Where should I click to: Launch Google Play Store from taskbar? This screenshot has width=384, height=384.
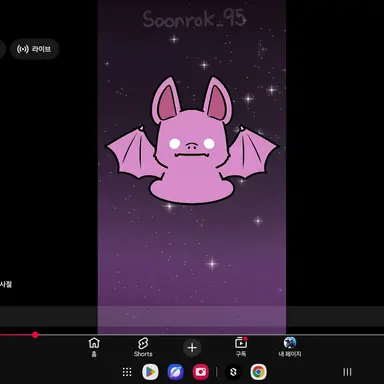pos(150,372)
